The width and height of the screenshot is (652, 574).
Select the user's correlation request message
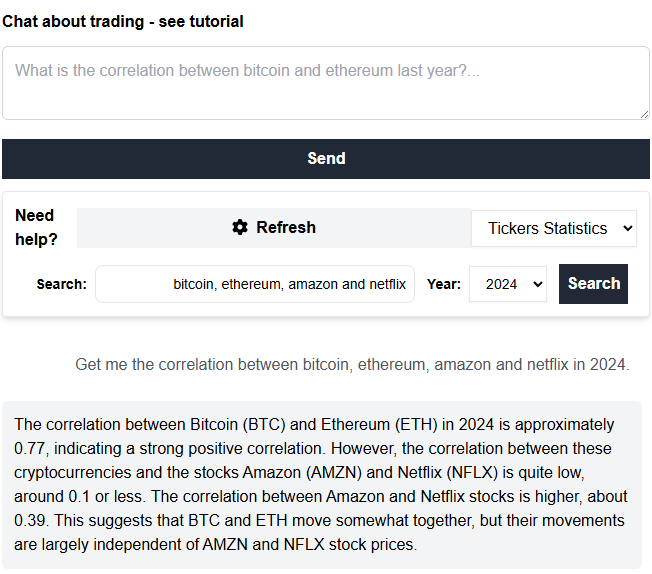[352, 364]
